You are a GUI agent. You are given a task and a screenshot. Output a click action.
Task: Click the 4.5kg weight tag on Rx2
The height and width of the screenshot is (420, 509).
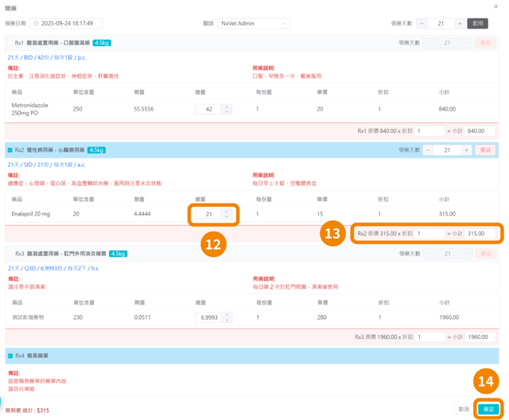click(x=96, y=150)
